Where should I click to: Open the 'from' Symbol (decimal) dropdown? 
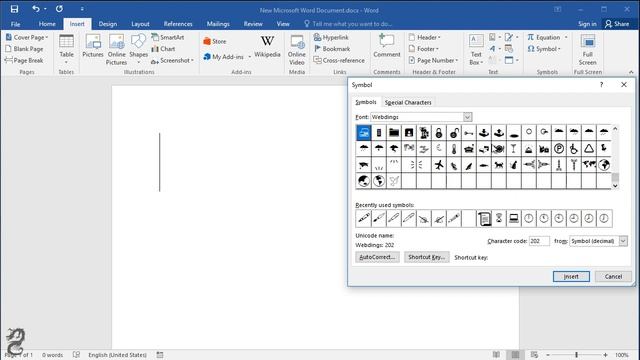click(623, 241)
